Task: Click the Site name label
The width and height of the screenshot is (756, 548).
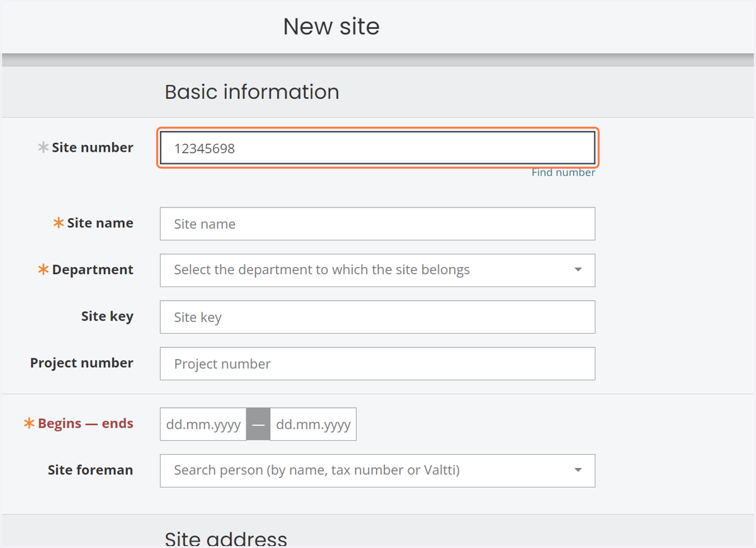Action: point(100,223)
